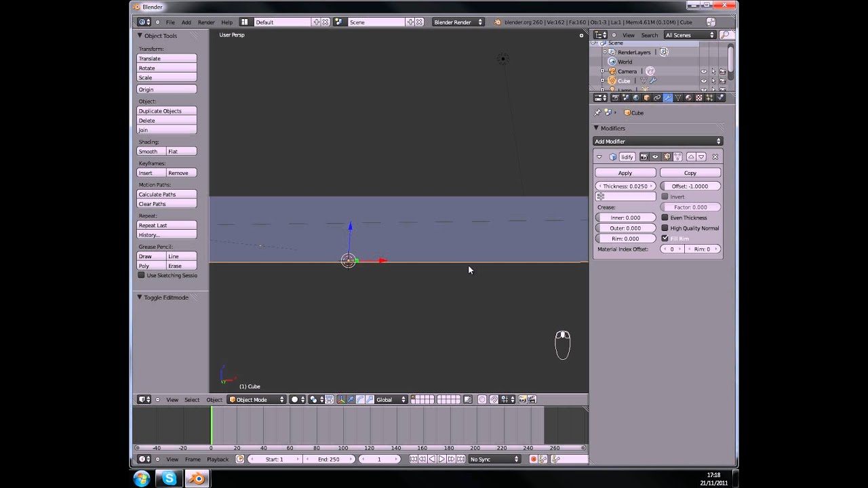Click the proportional editing circle icon
Viewport: 868px width, 488px height.
click(482, 399)
